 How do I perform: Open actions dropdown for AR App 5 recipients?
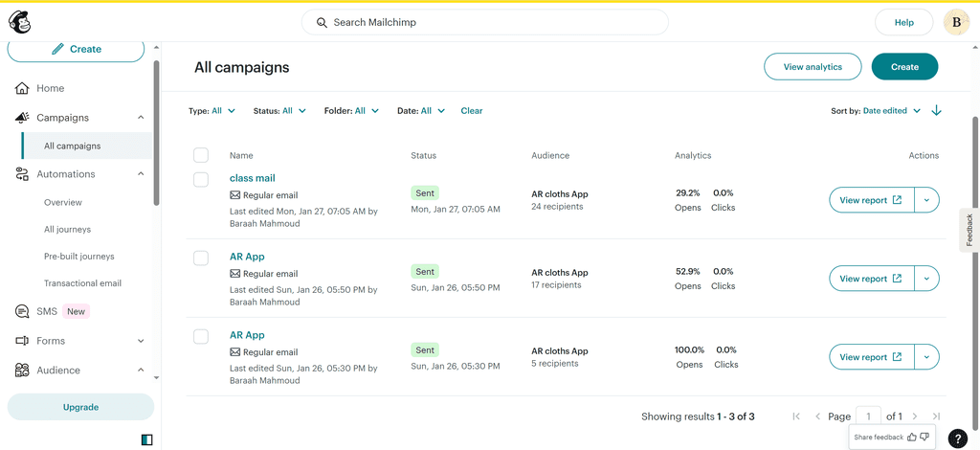coord(926,357)
